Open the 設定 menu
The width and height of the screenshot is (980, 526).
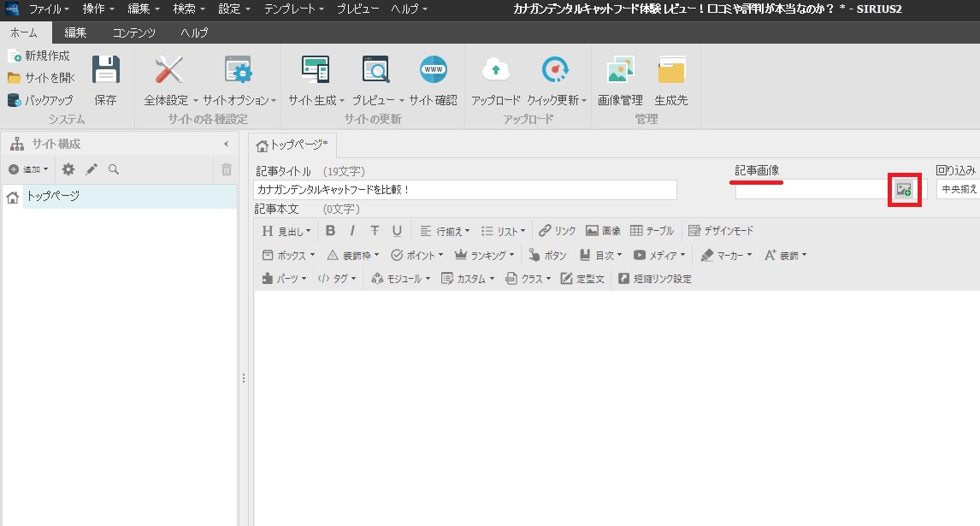[234, 9]
